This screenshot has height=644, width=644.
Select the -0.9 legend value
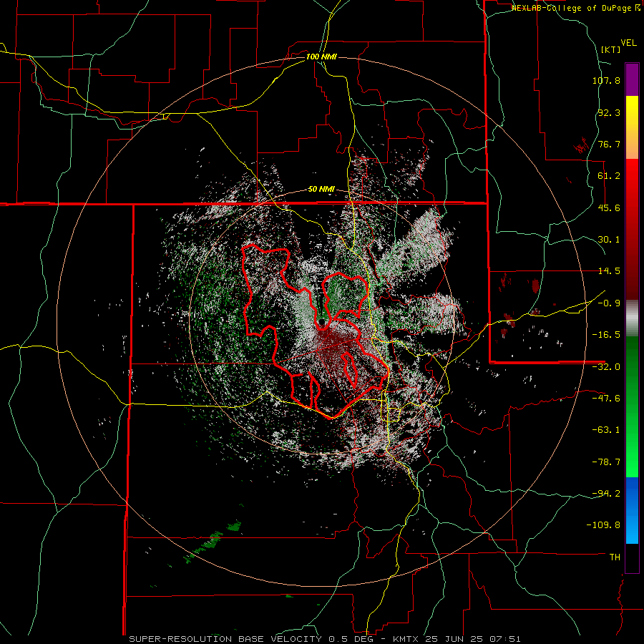pyautogui.click(x=609, y=303)
